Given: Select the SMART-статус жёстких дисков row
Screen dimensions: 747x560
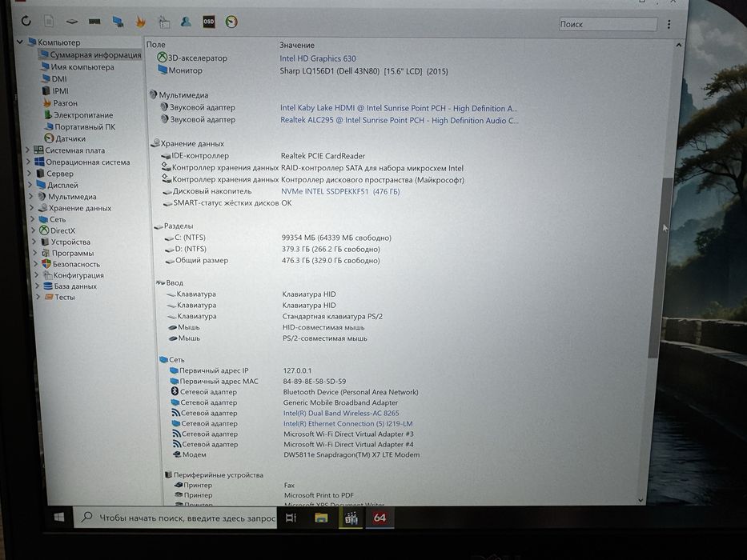Looking at the screenshot, I should coord(229,203).
